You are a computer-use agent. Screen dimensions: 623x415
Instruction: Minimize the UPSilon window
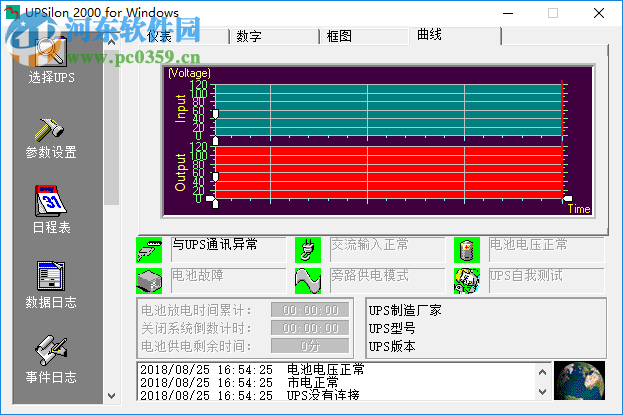(508, 13)
